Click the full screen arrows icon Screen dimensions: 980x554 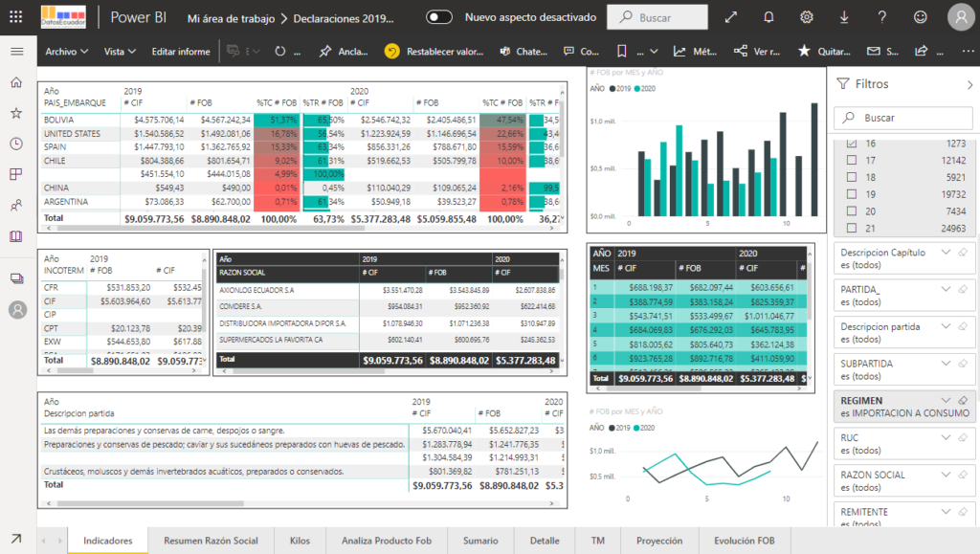tap(731, 17)
